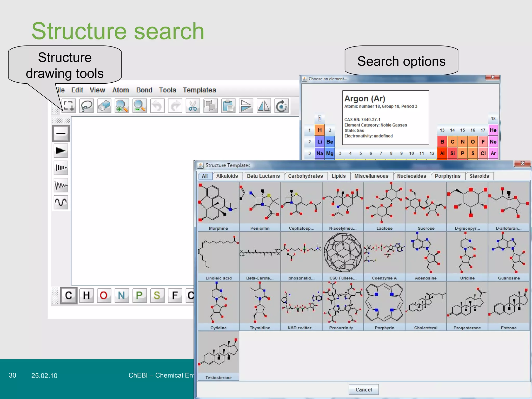Select the Phosphorus atom button
The image size is (532, 399).
pyautogui.click(x=139, y=296)
